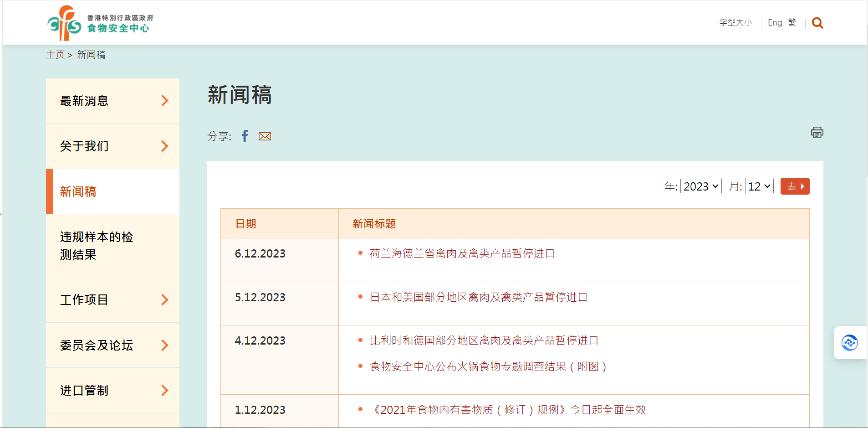The width and height of the screenshot is (868, 428).
Task: Expand the 委员会及论坛 chevron arrow
Action: point(165,345)
